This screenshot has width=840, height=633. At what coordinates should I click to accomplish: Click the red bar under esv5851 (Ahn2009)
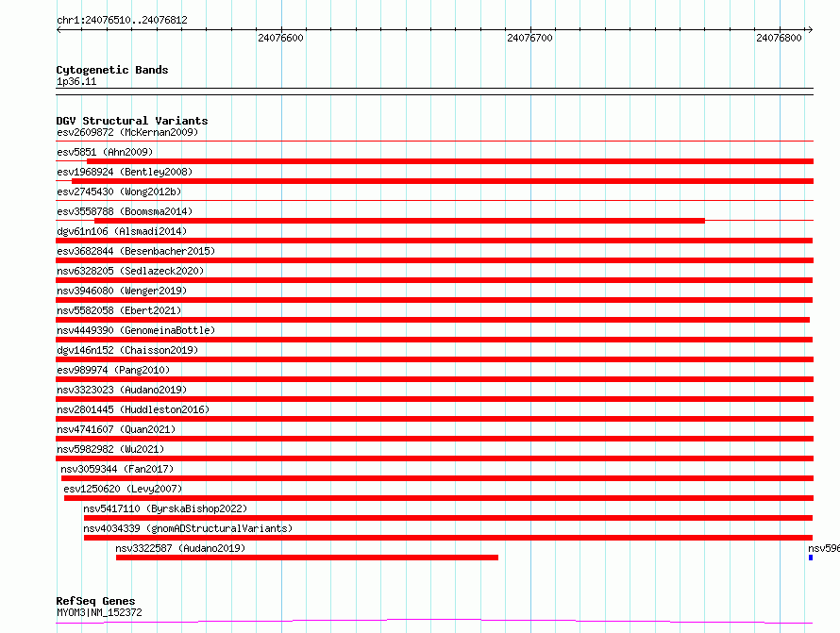click(x=450, y=161)
